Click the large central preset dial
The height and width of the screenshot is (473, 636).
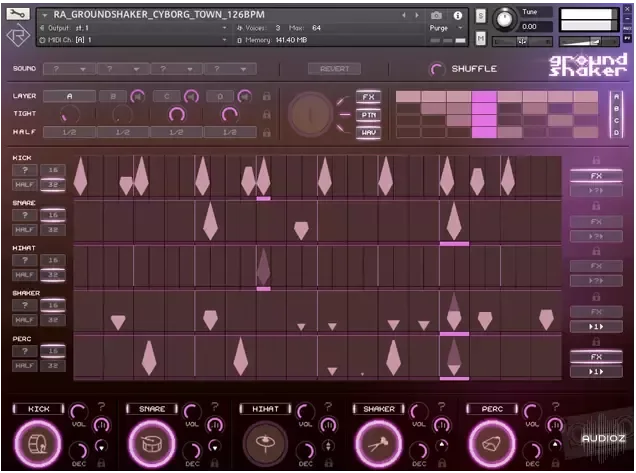coord(310,115)
